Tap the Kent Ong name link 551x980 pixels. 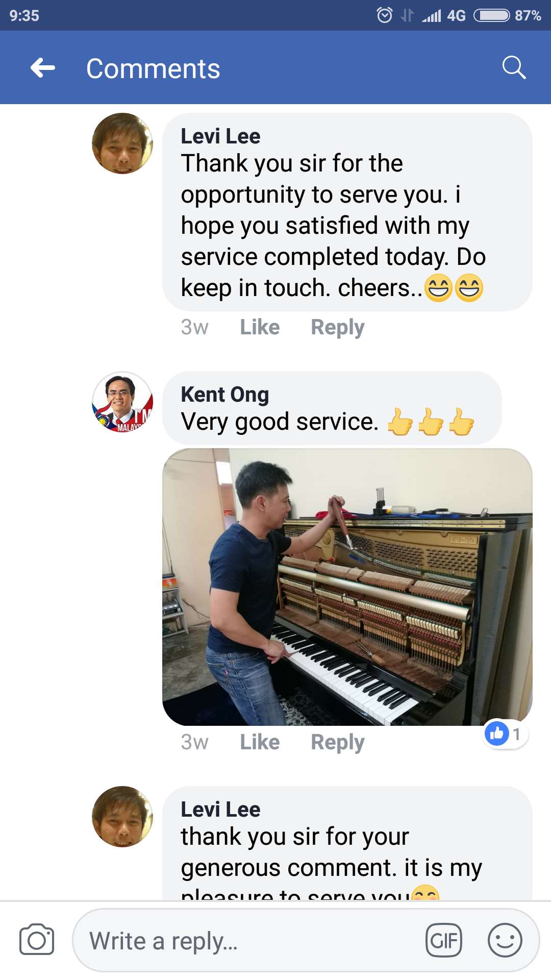(224, 395)
